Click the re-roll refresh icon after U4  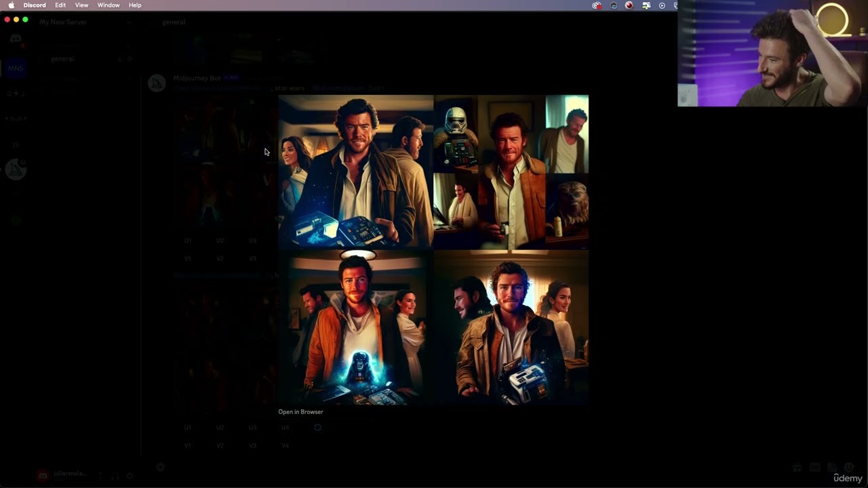(317, 428)
